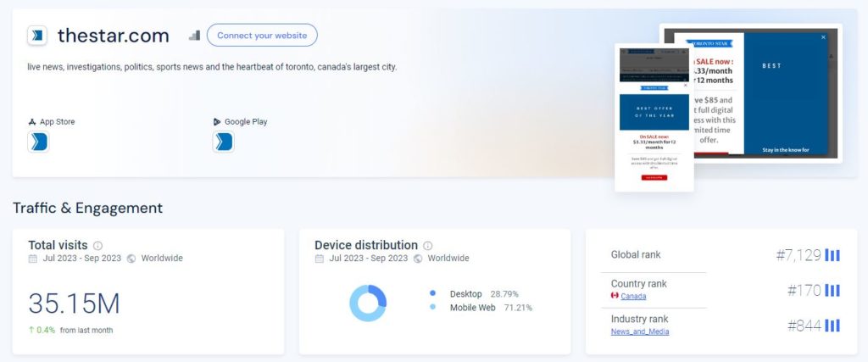
Task: Click the Canada flag icon
Action: click(615, 296)
